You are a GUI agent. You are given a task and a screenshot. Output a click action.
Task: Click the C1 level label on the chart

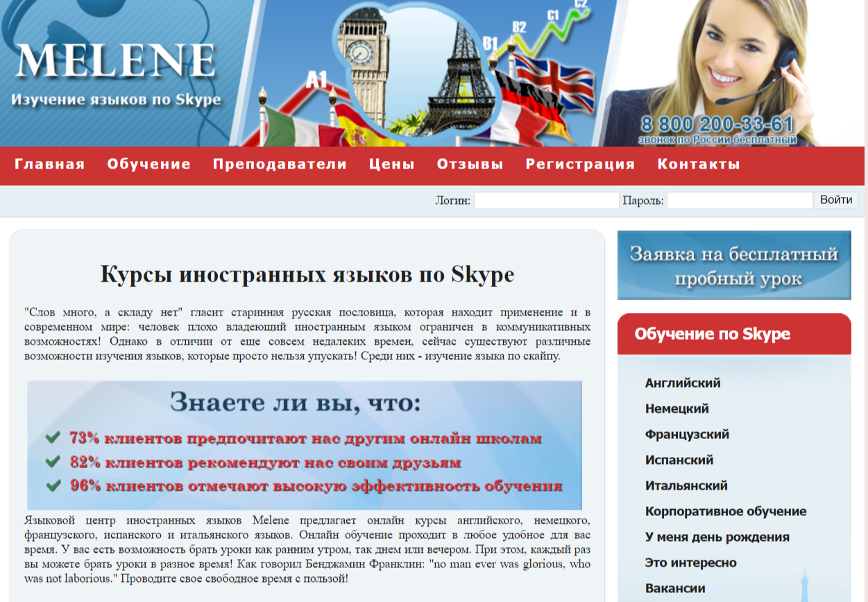pos(553,15)
